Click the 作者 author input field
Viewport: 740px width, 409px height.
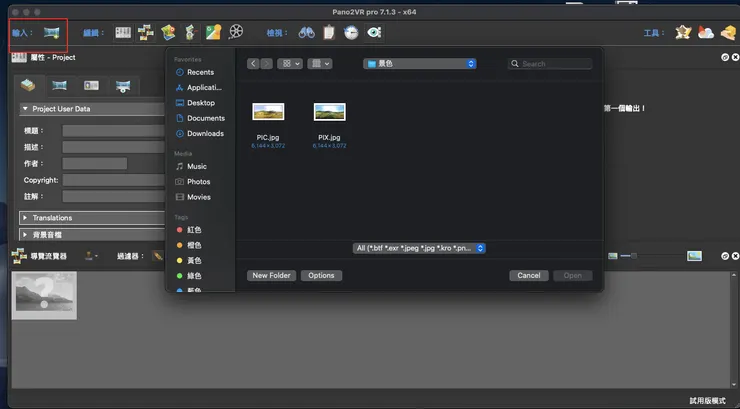click(x=94, y=164)
